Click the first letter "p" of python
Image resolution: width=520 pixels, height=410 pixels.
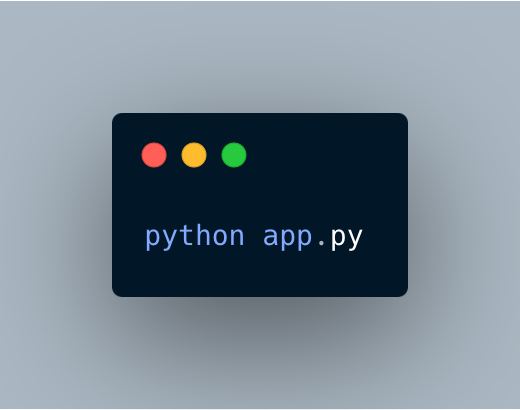point(153,239)
